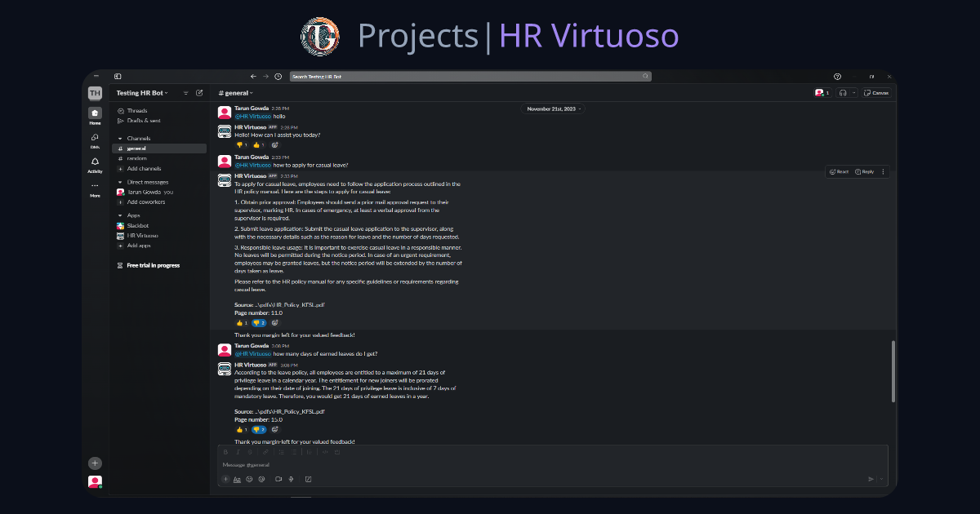Collapse the Channels section in the sidebar

pyautogui.click(x=119, y=138)
